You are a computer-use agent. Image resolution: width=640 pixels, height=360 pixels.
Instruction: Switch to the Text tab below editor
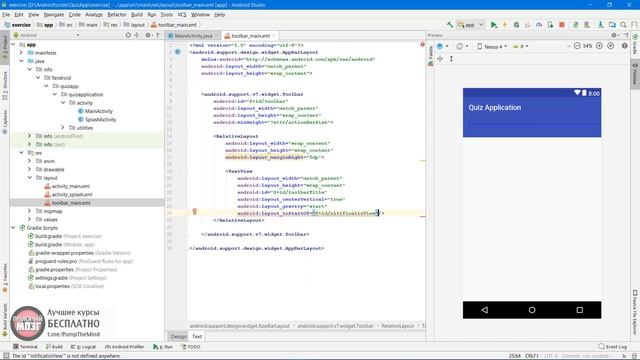(x=197, y=336)
